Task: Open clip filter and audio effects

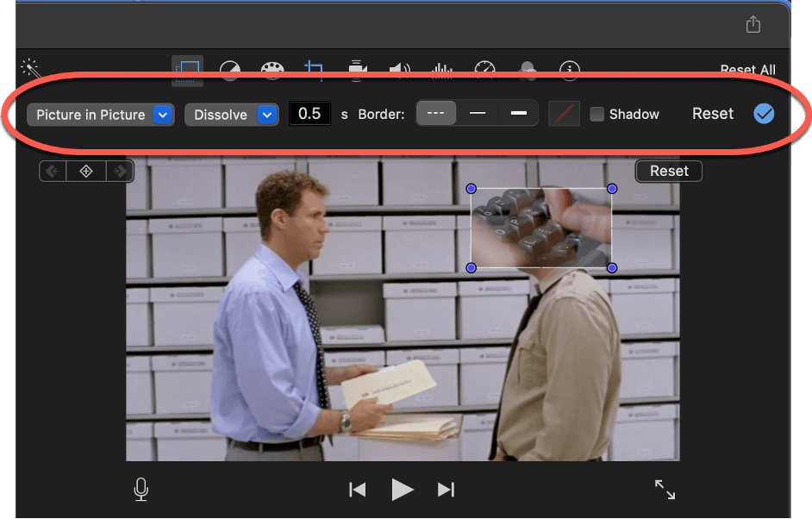Action: tap(528, 71)
